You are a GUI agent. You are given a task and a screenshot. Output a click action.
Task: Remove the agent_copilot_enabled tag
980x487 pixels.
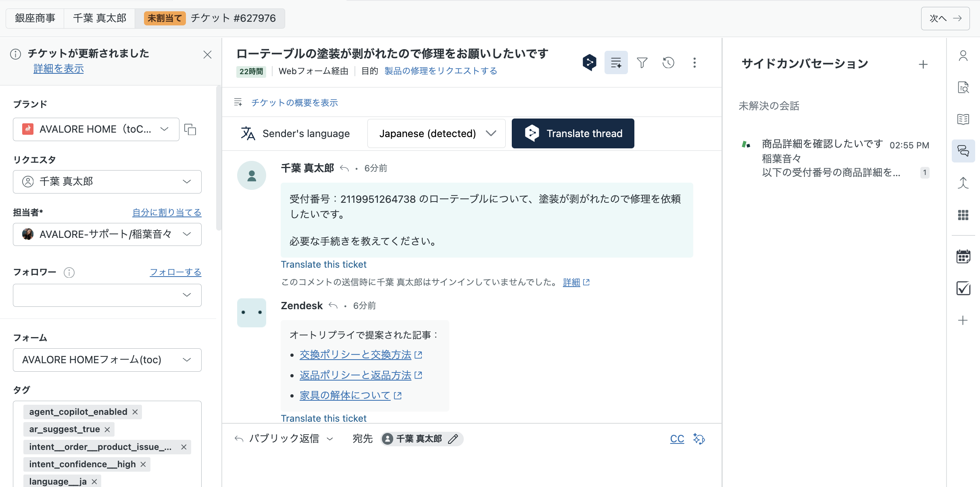coord(135,412)
